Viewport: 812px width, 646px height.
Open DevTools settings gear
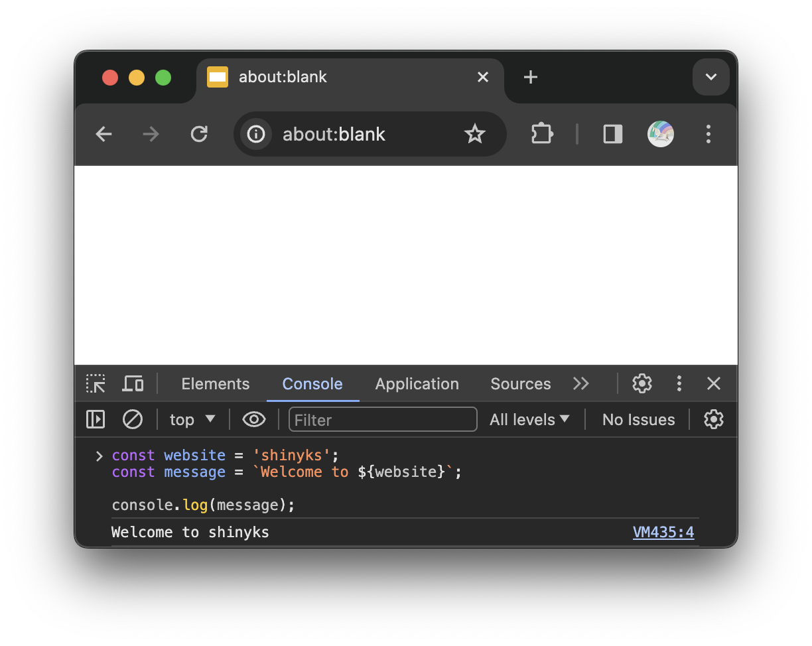[x=642, y=383]
